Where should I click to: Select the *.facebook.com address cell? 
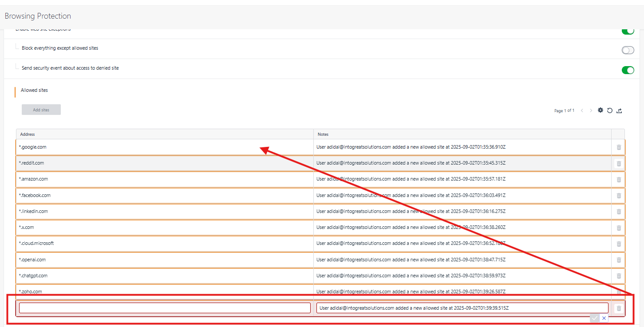[165, 195]
